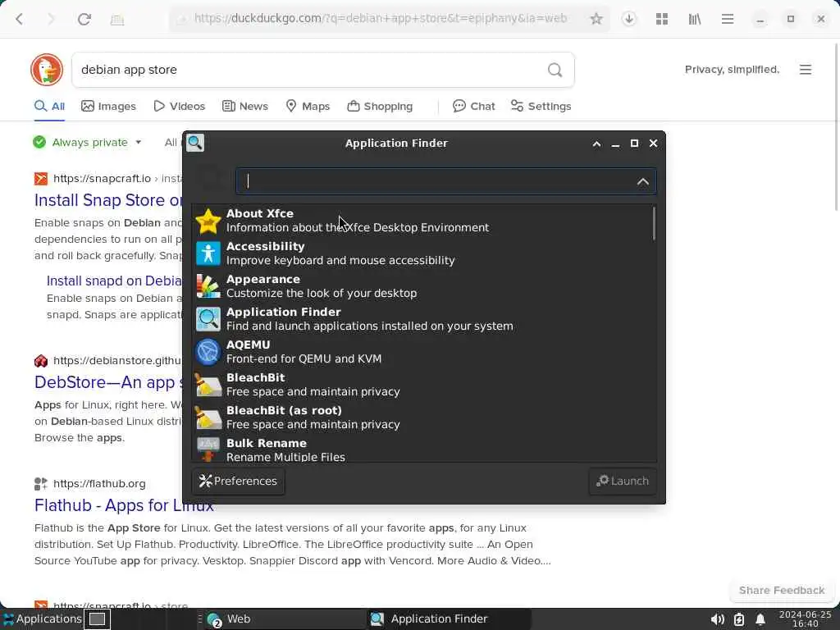Screen dimensions: 840x630
Task: Switch to the Web taskbar window button
Action: pos(283,619)
